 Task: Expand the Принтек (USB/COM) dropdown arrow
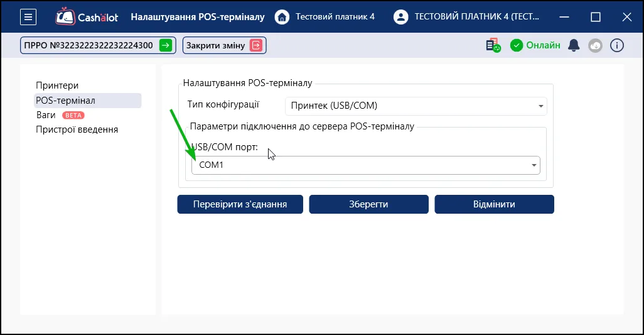point(540,106)
